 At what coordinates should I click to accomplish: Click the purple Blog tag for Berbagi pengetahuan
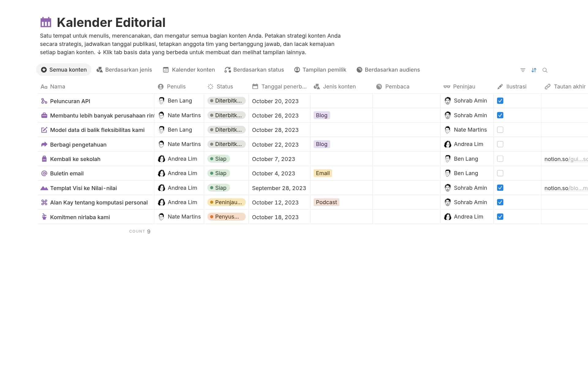click(x=322, y=144)
